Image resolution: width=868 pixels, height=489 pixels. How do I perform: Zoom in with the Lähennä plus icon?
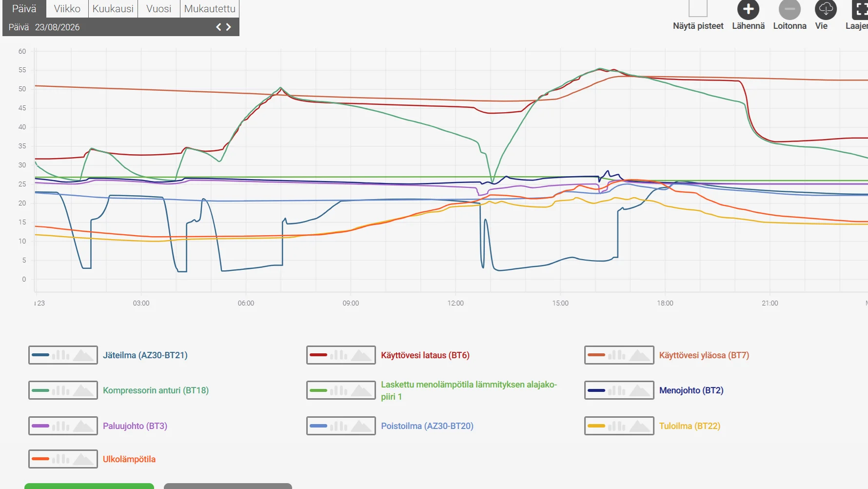click(748, 9)
